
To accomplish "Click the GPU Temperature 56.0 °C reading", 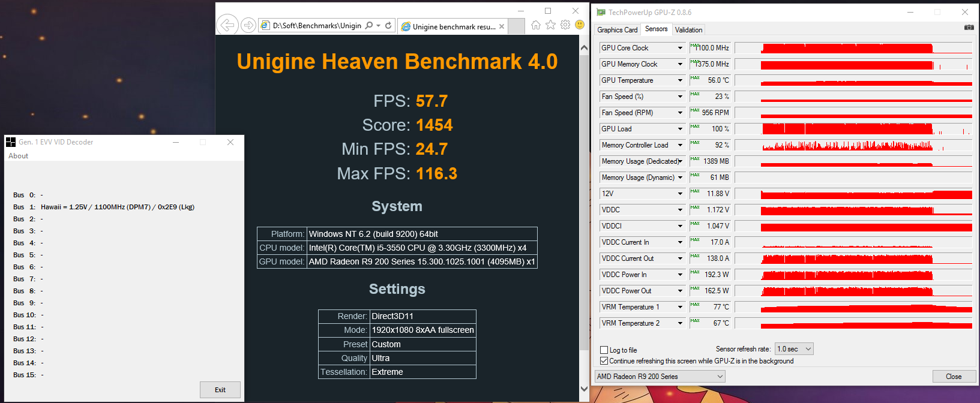I will click(711, 80).
